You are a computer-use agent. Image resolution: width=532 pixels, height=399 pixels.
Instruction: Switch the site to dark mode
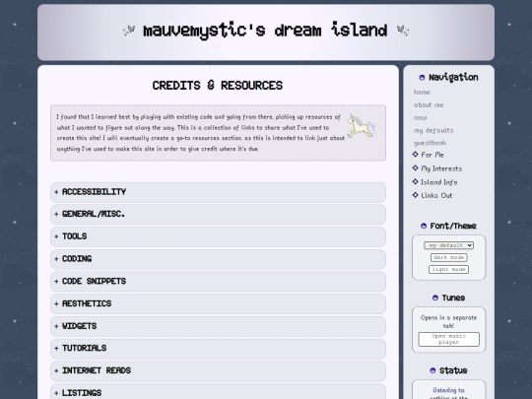448,257
